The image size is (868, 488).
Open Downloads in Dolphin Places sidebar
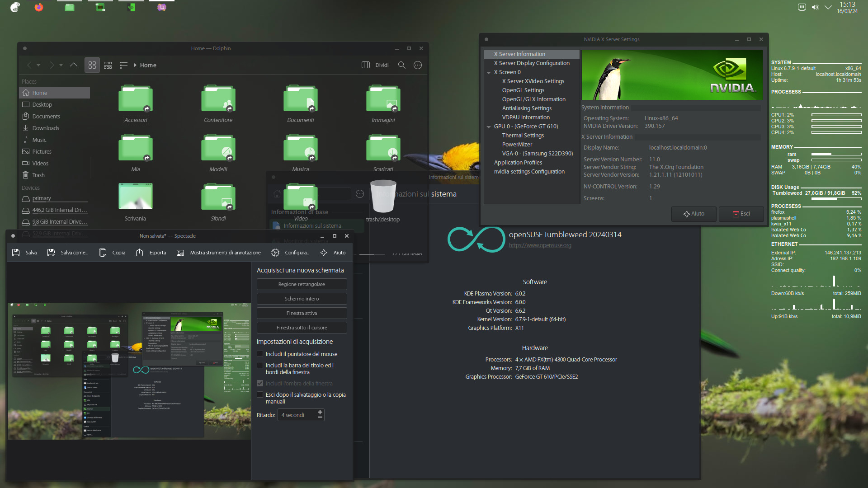pos(45,128)
